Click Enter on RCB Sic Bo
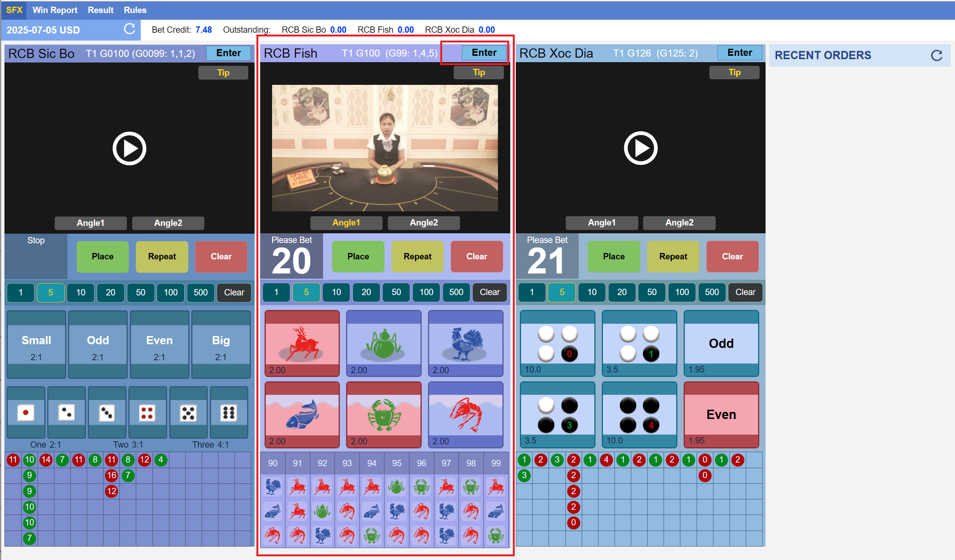 pyautogui.click(x=228, y=53)
